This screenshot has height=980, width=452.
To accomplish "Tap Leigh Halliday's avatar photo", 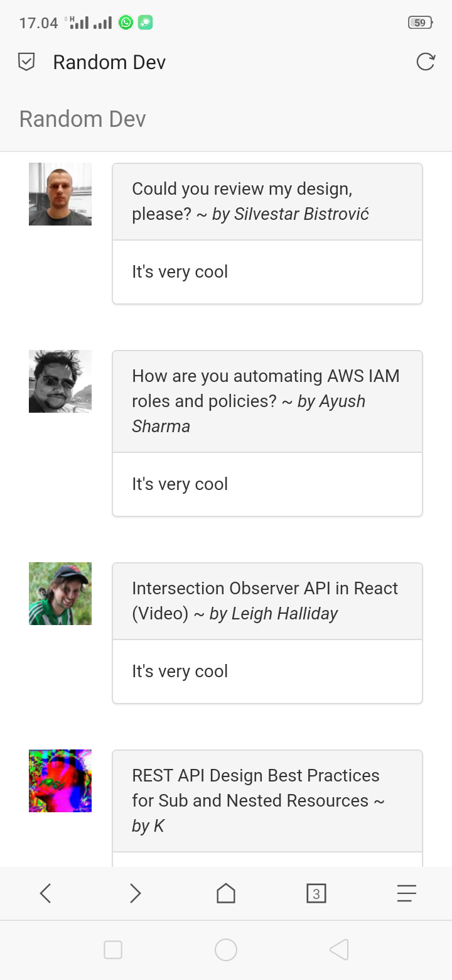I will [x=60, y=594].
